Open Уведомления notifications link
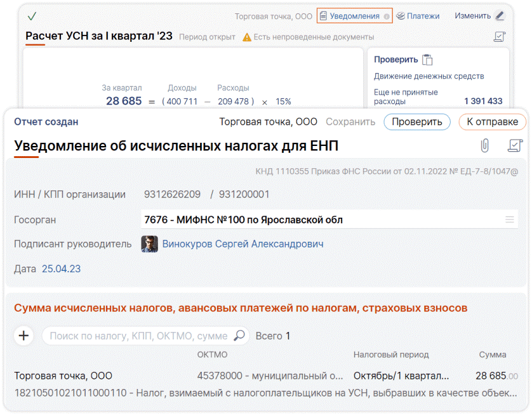 (x=354, y=16)
